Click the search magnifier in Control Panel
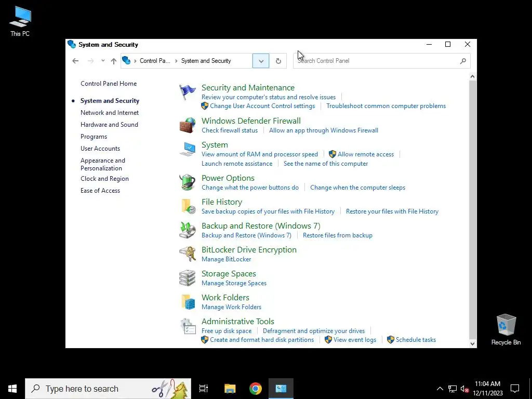Image resolution: width=532 pixels, height=399 pixels. tap(463, 61)
